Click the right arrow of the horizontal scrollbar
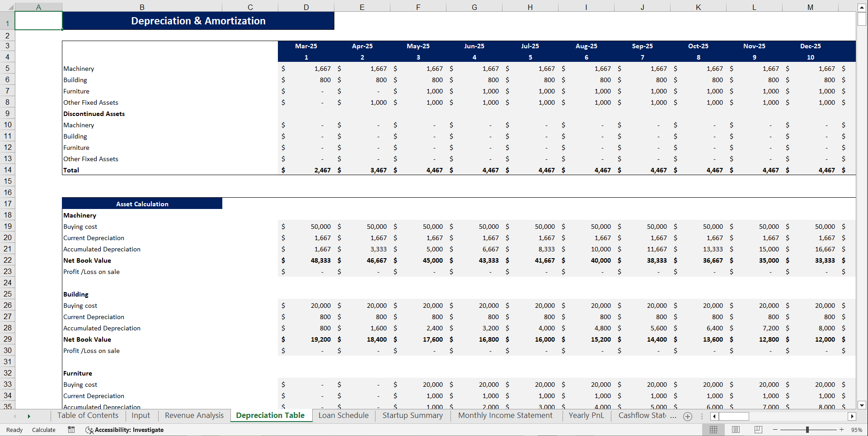Image resolution: width=868 pixels, height=436 pixels. pyautogui.click(x=853, y=416)
